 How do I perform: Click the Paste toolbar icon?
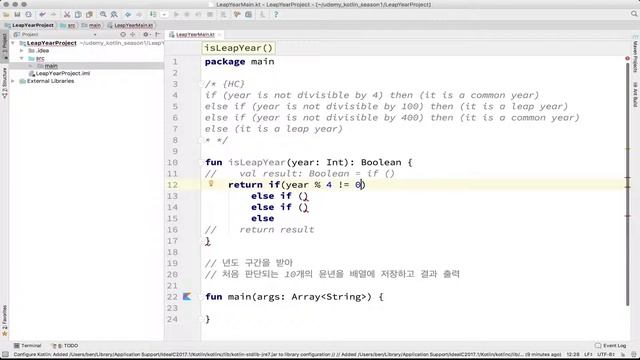point(89,15)
